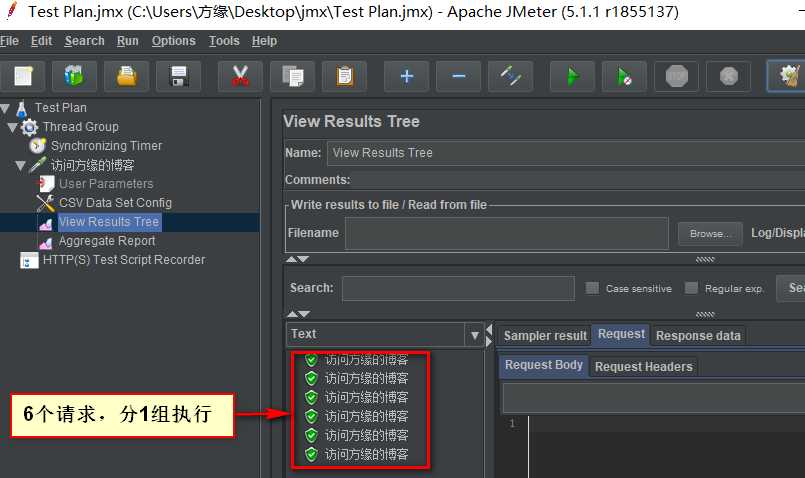Select CSV Data Set Config in the tree

(x=116, y=203)
